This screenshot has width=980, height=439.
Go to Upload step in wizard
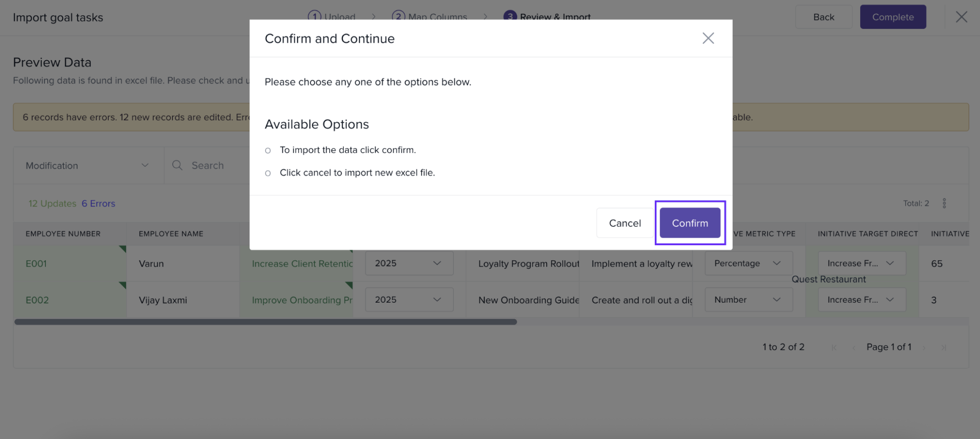point(332,17)
